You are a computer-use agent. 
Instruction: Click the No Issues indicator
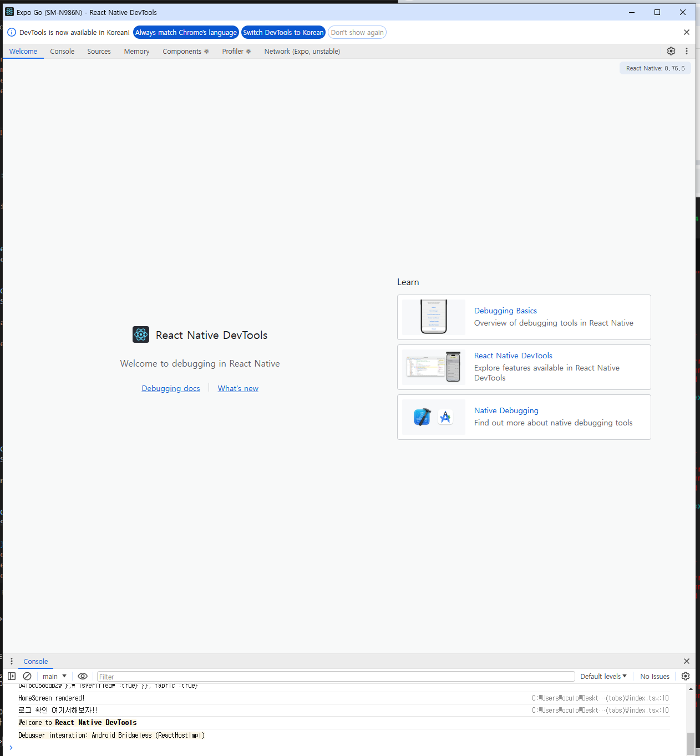point(655,676)
